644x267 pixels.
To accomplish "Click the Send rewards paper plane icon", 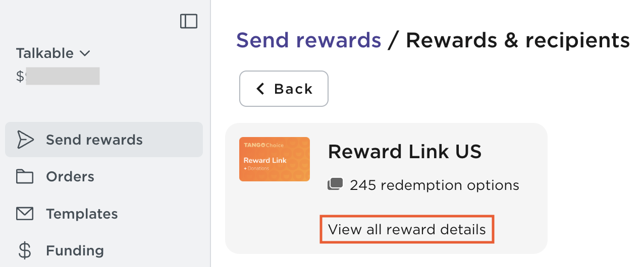I will click(24, 140).
